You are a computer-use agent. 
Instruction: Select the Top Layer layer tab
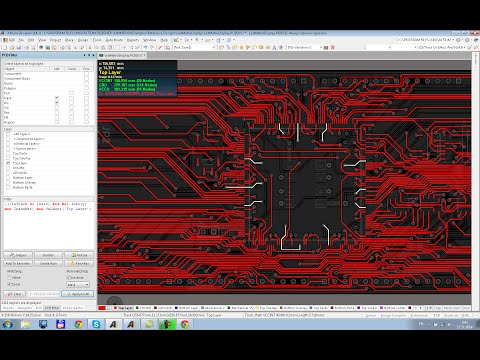click(124, 308)
